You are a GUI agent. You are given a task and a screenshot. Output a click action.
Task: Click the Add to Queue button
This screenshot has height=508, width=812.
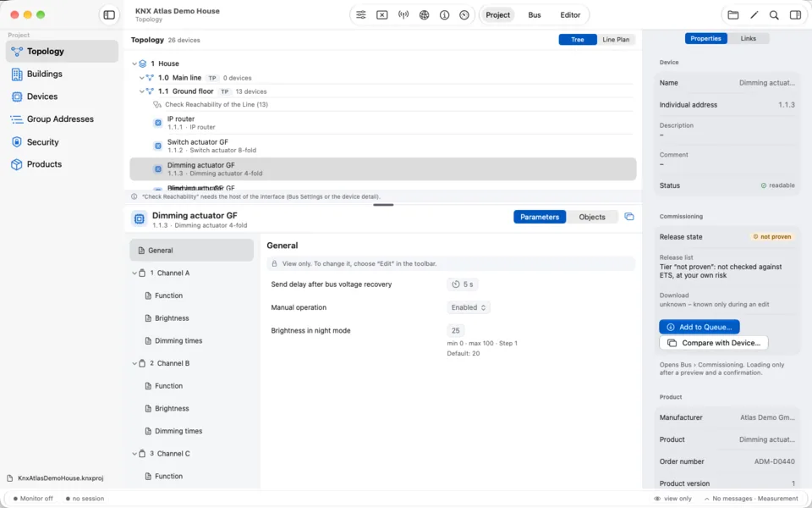click(x=700, y=327)
